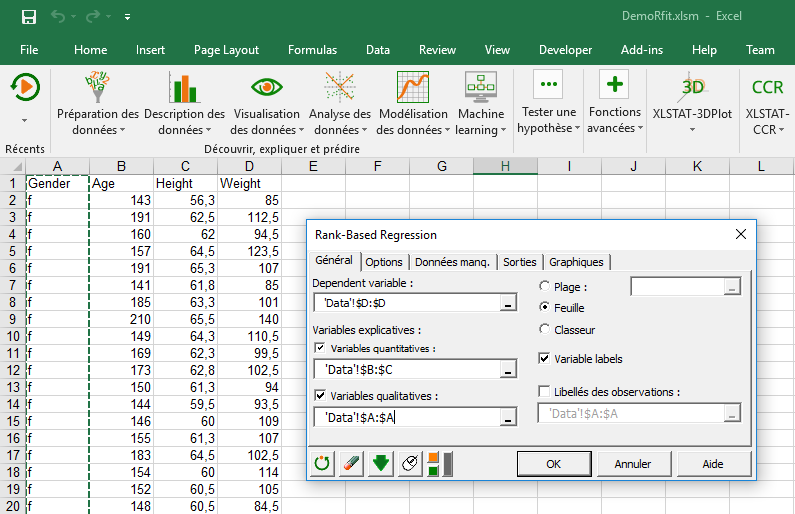Click the Save icon in the title bar
Viewport: 795px width, 514px height.
29,17
